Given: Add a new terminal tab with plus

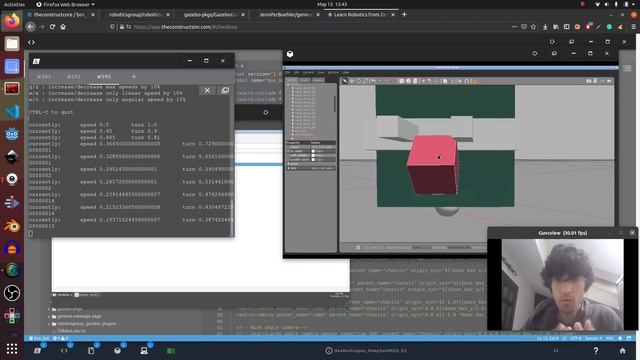Looking at the screenshot, I should tap(133, 76).
